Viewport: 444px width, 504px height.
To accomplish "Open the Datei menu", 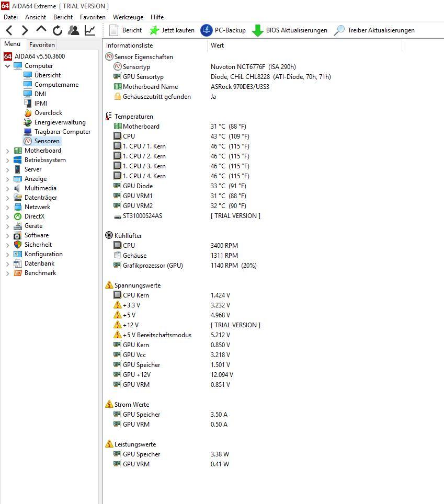I will coord(10,17).
